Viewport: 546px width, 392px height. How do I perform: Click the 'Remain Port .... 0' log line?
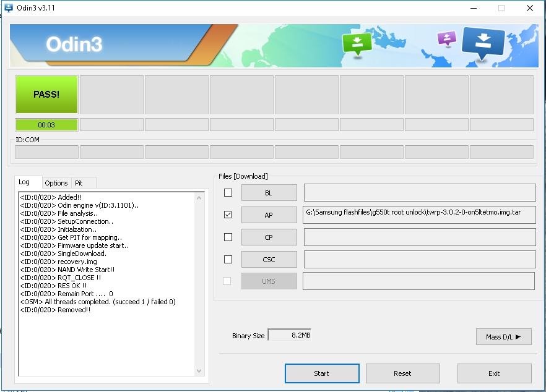[x=66, y=294]
